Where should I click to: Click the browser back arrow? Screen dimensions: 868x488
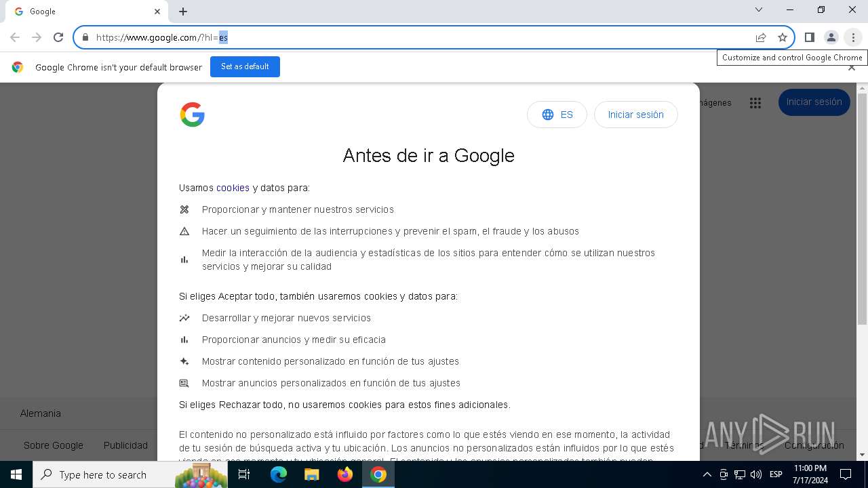(15, 37)
